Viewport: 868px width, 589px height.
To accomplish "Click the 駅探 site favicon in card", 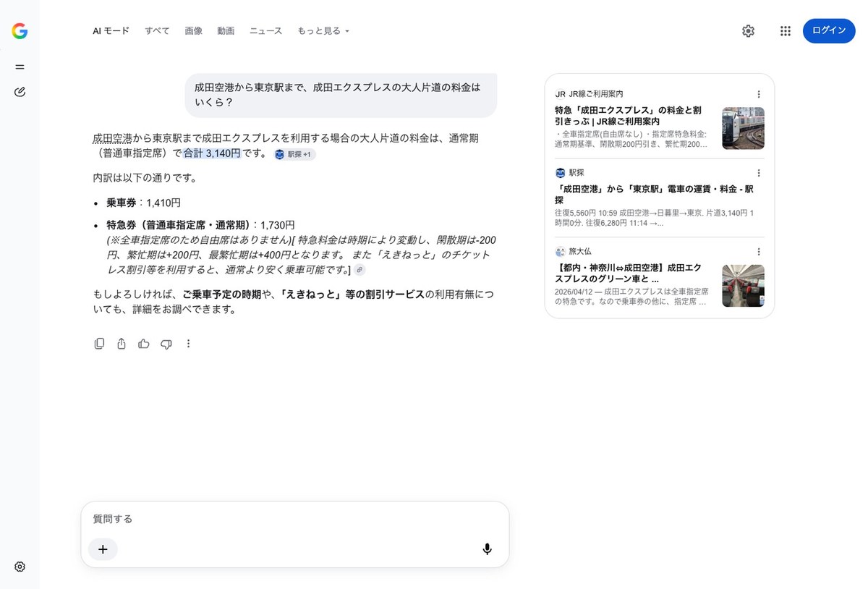I will (560, 173).
